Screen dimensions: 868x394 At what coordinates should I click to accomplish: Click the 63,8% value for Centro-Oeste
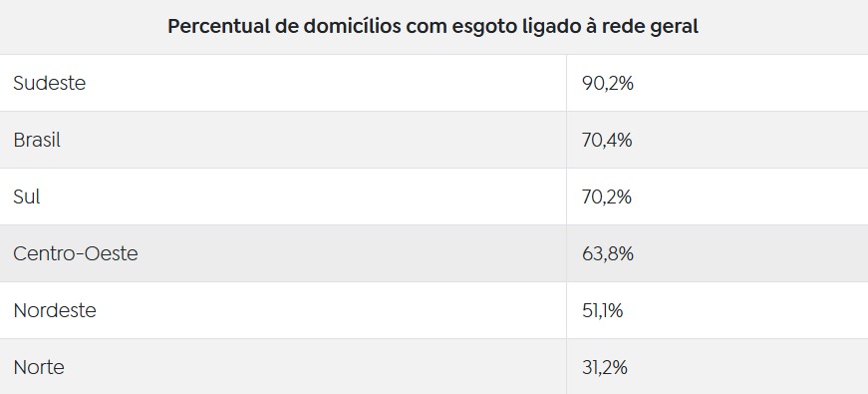[607, 254]
